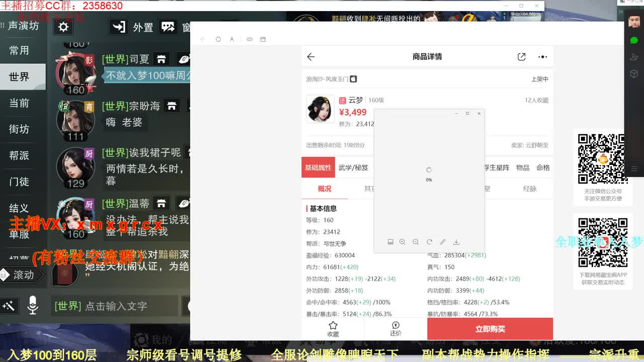Switch chat channel to 常用

pos(19,50)
